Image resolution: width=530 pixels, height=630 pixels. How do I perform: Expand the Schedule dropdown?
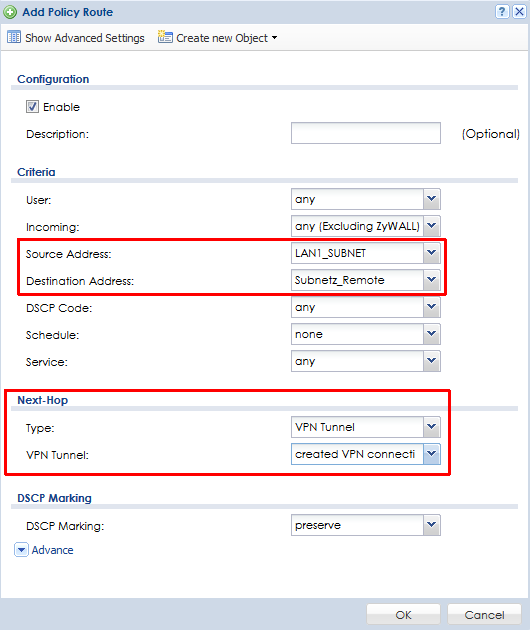tap(366, 334)
